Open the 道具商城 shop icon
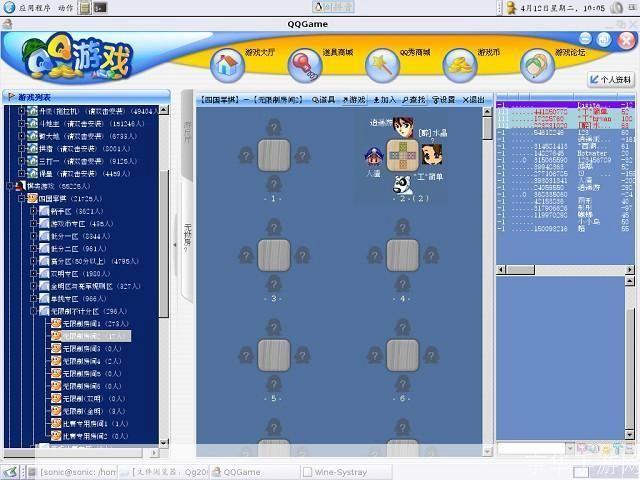 click(305, 65)
